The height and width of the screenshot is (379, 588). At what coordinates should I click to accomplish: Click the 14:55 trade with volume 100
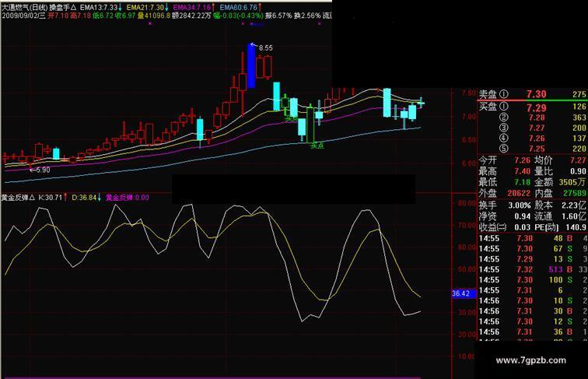[x=533, y=280]
